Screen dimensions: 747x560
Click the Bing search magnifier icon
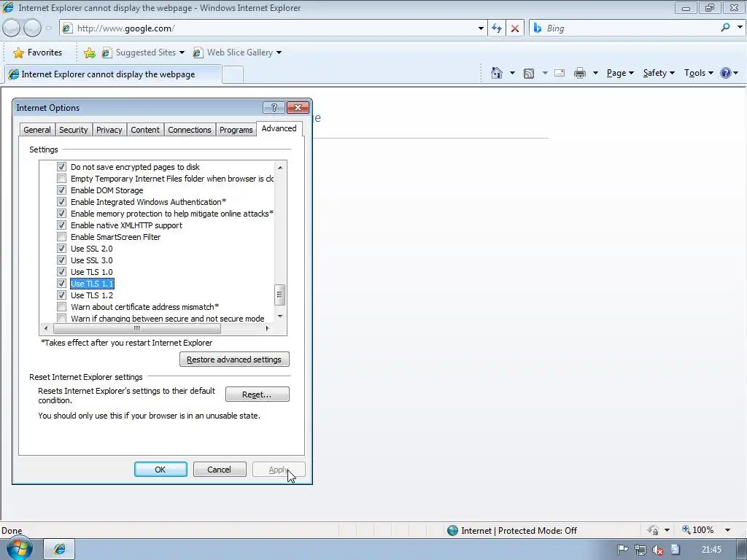(x=725, y=28)
